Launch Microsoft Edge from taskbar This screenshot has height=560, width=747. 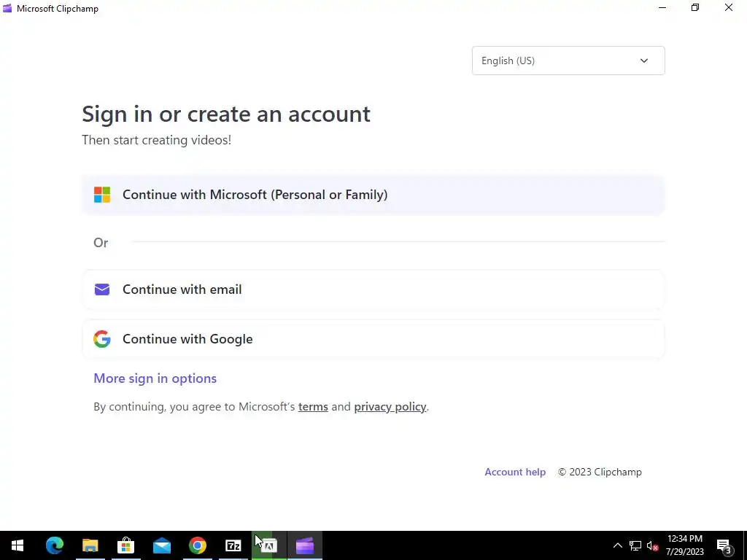pos(54,545)
